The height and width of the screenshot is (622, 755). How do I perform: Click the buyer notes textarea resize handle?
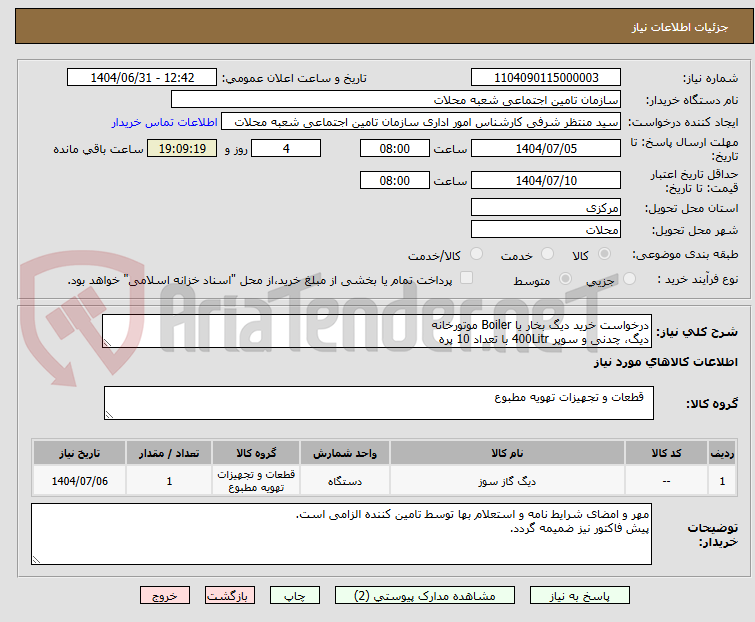[x=36, y=559]
